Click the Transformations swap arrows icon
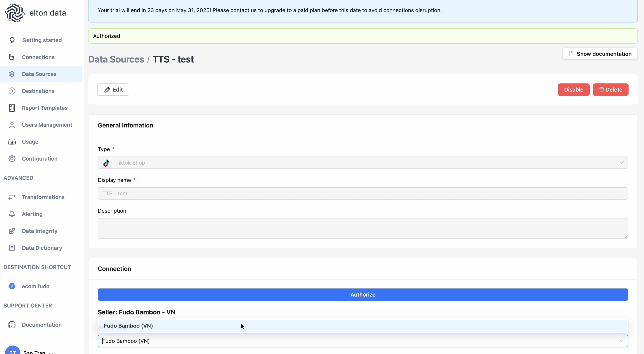 [x=12, y=197]
